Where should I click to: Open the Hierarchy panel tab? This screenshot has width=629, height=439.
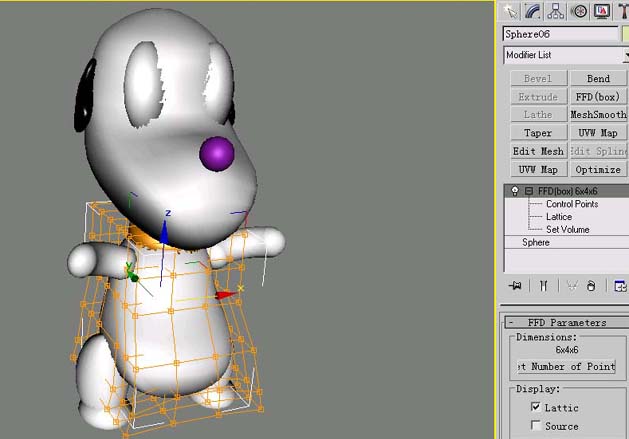[556, 11]
